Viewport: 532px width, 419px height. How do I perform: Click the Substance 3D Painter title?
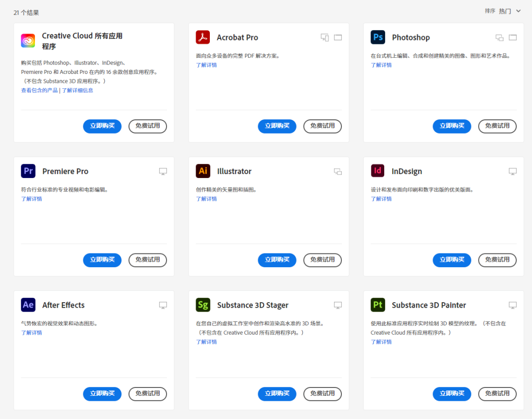[429, 305]
